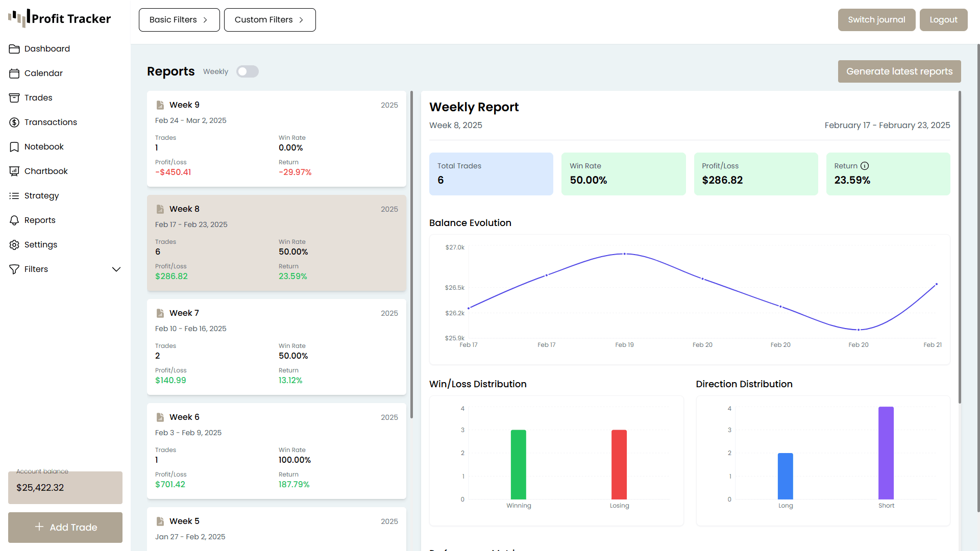The image size is (980, 551).
Task: Click the Strategy list icon
Action: pyautogui.click(x=14, y=195)
